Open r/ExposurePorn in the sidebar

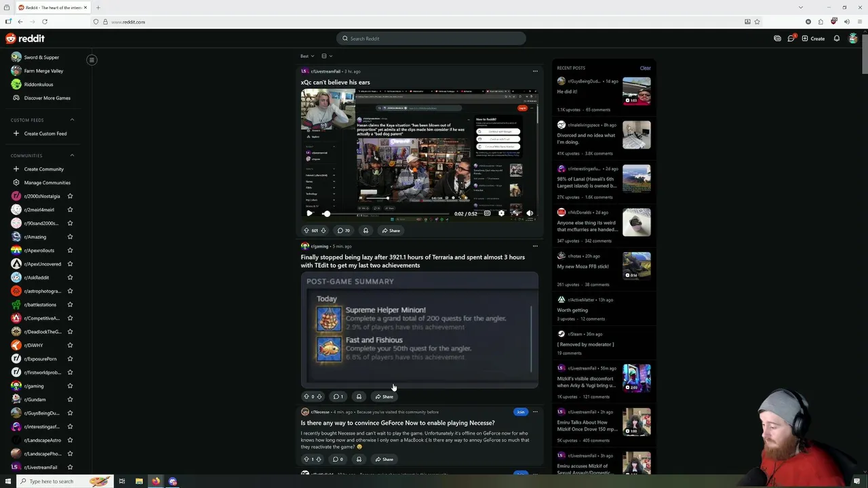35,359
